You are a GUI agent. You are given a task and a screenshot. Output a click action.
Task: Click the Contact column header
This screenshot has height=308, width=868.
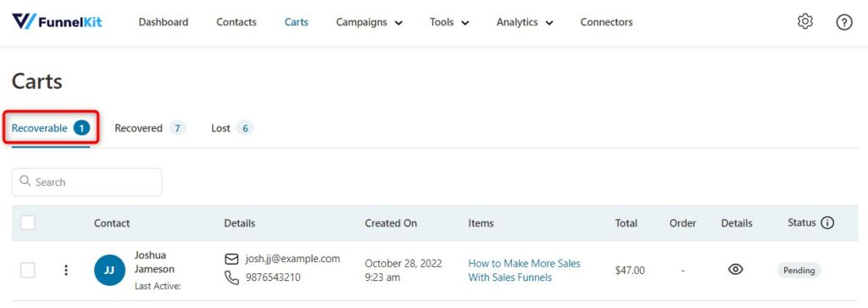112,223
